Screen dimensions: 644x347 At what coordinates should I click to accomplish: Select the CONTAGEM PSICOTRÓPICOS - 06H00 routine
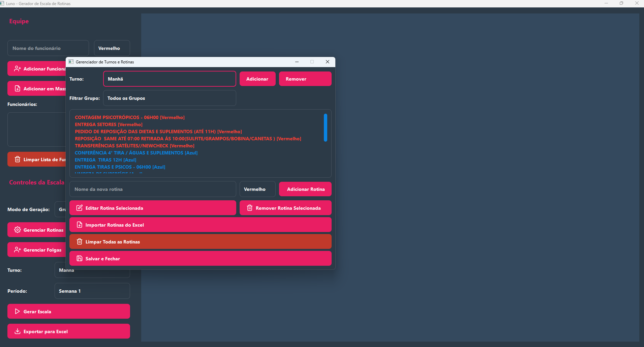130,117
